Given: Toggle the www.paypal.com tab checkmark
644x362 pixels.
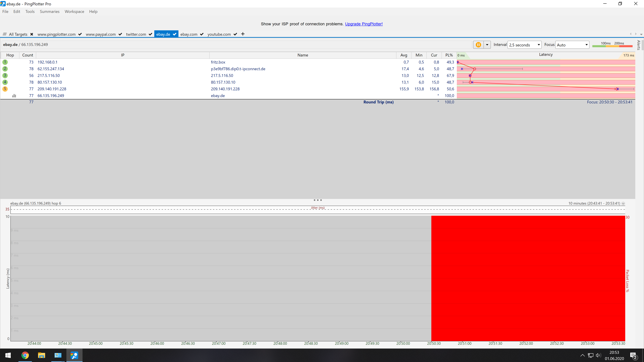Looking at the screenshot, I should pyautogui.click(x=120, y=34).
